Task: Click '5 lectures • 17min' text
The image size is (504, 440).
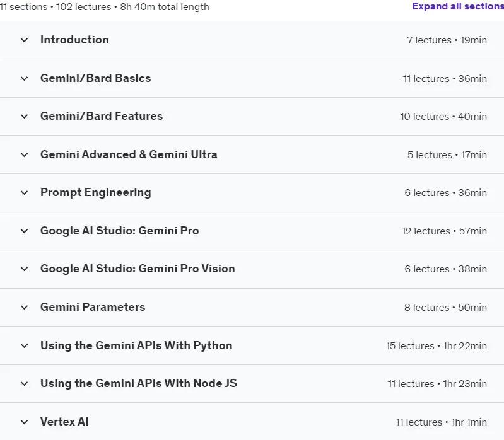Action: pos(447,155)
